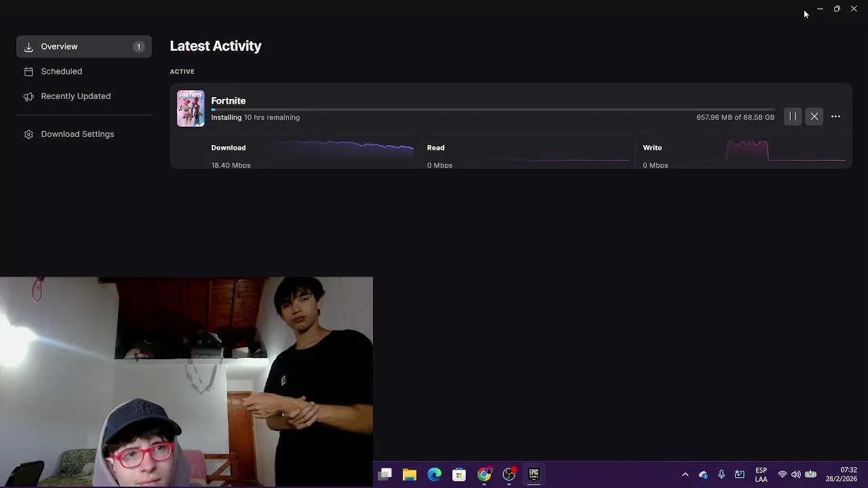Open the Overview section in sidebar
The height and width of the screenshot is (488, 868).
(84, 47)
